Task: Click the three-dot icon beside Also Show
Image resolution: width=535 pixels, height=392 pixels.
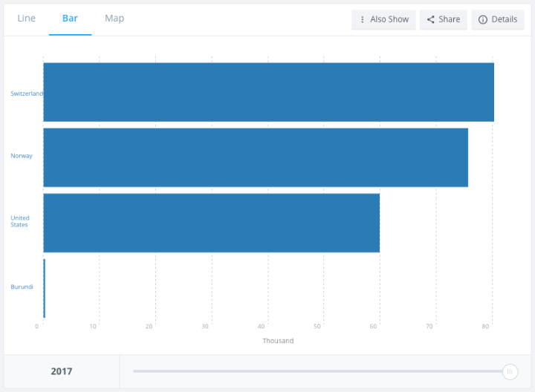Action: click(362, 19)
